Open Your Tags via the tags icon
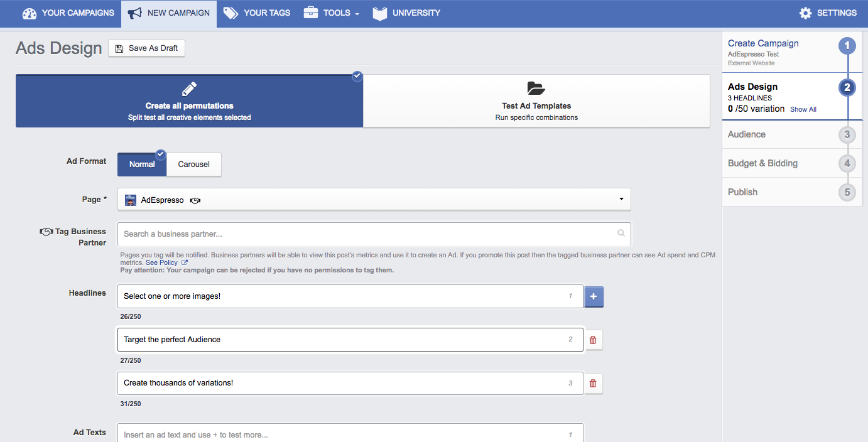Screen dimensions: 868x442 [x=231, y=13]
